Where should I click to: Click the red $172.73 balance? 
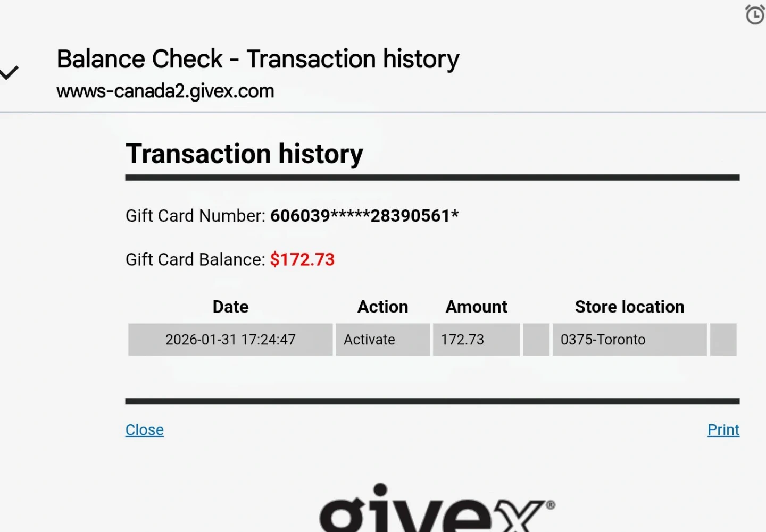point(302,259)
